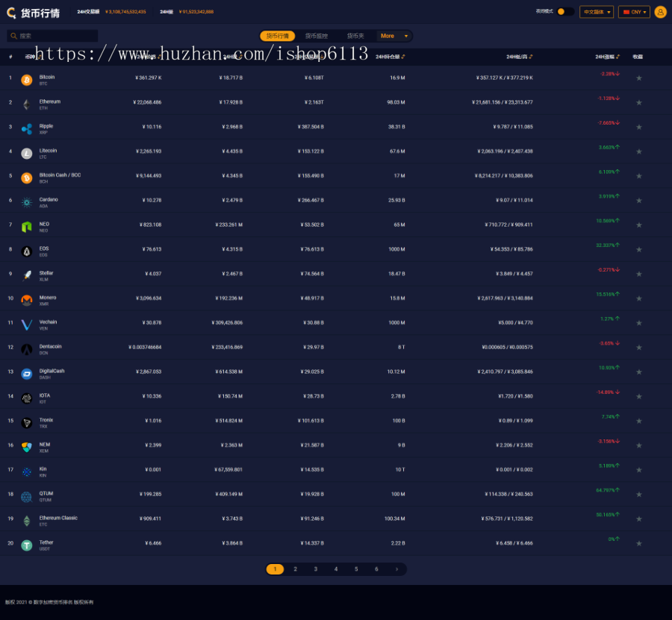The width and height of the screenshot is (672, 620).
Task: Click the Ethereum Classic icon
Action: pyautogui.click(x=27, y=521)
